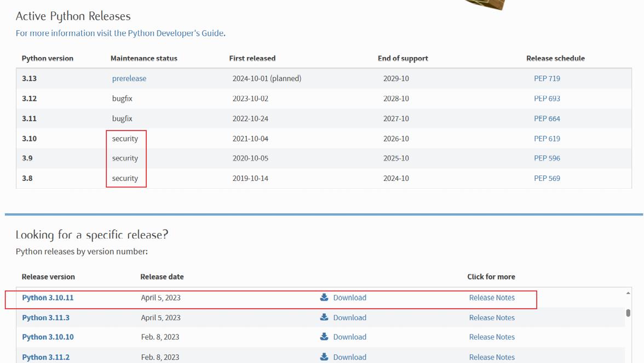
Task: Select version cell 3.9
Action: pyautogui.click(x=27, y=158)
